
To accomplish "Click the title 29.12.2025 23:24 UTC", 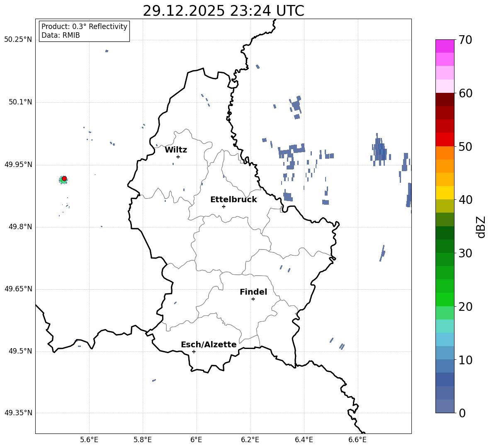I will (x=224, y=11).
